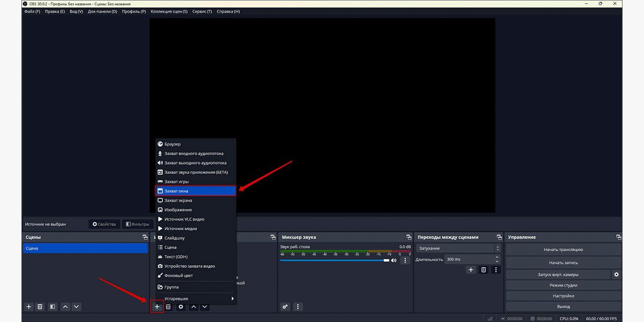Open the Файл (F) menu
The height and width of the screenshot is (322, 644).
[32, 11]
